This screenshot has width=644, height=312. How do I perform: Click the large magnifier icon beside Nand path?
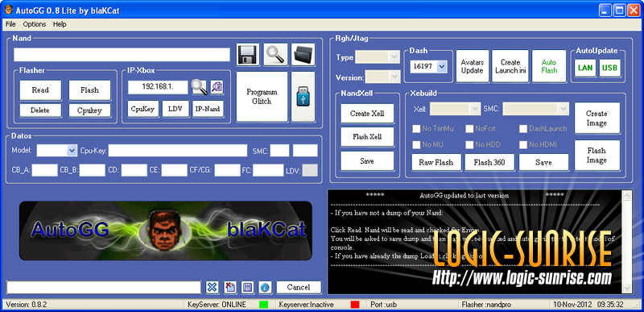coord(275,55)
